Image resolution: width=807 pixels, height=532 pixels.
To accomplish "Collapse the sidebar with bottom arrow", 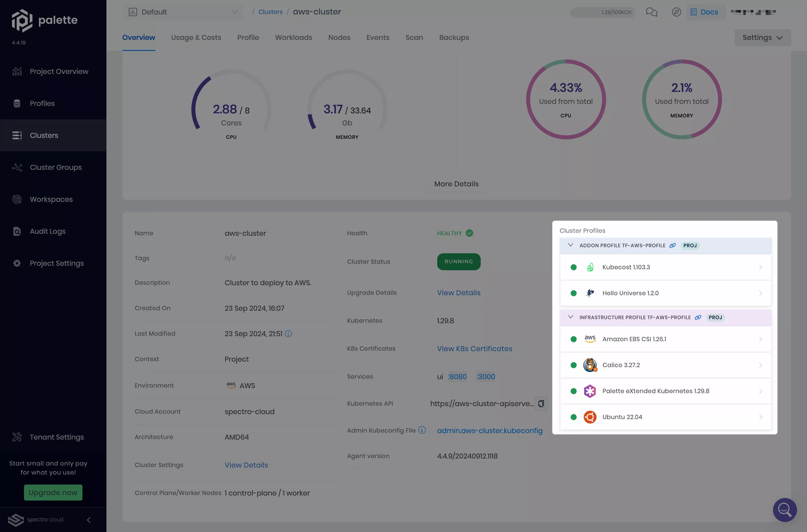I will click(89, 520).
